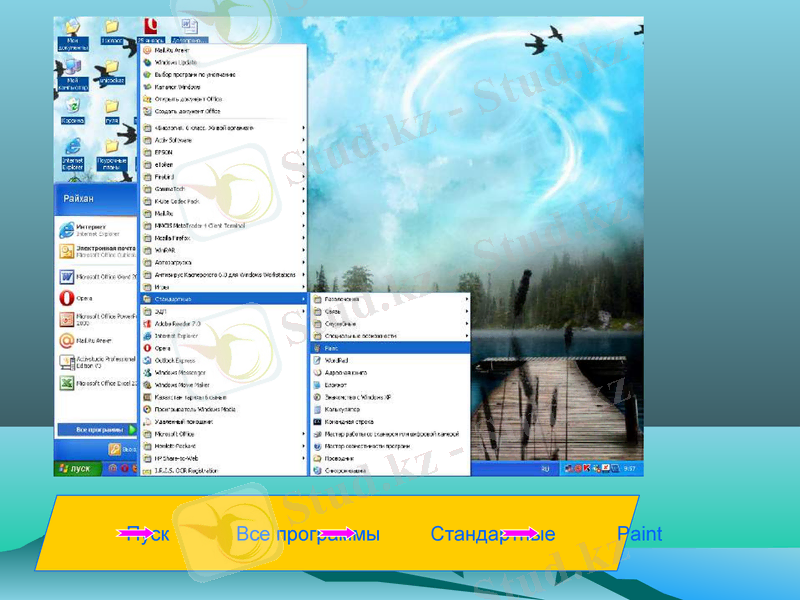The height and width of the screenshot is (600, 800).
Task: Expand the Игры folder submenu
Action: (x=165, y=286)
